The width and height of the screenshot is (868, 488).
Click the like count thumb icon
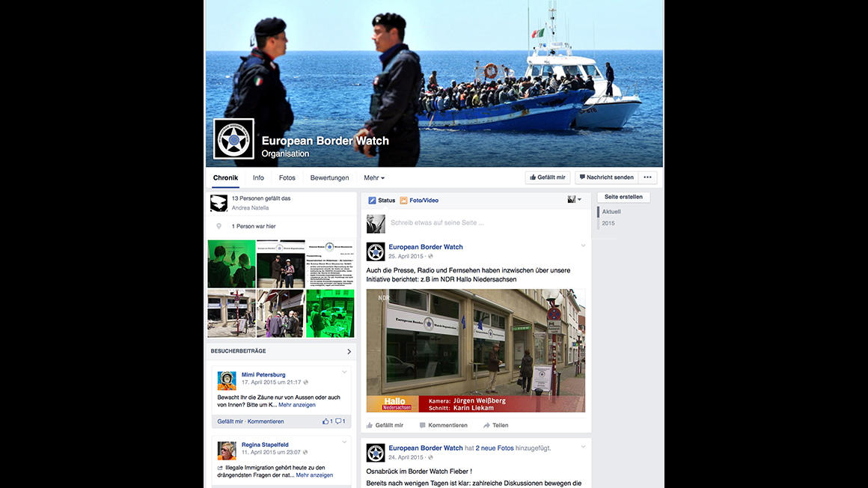(327, 421)
